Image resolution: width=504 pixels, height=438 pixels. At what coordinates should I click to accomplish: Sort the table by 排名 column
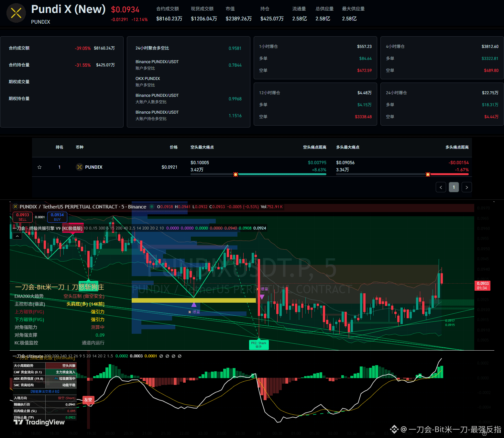click(x=60, y=147)
